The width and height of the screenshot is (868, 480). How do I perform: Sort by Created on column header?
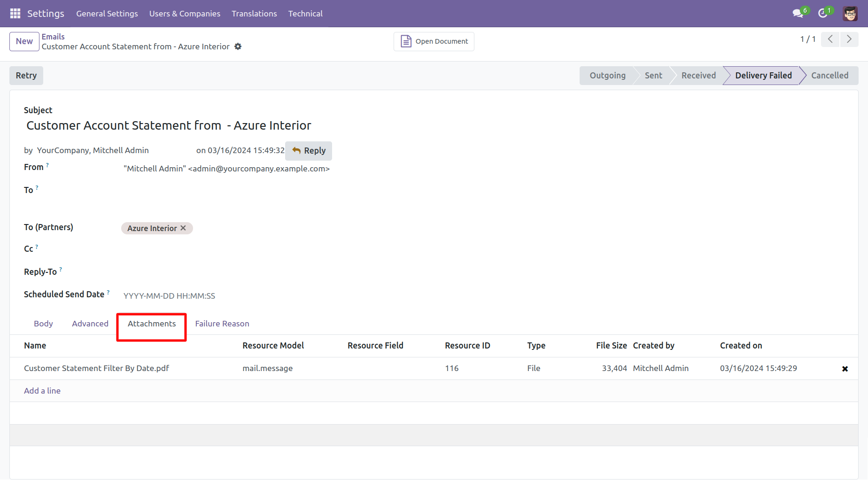(741, 346)
